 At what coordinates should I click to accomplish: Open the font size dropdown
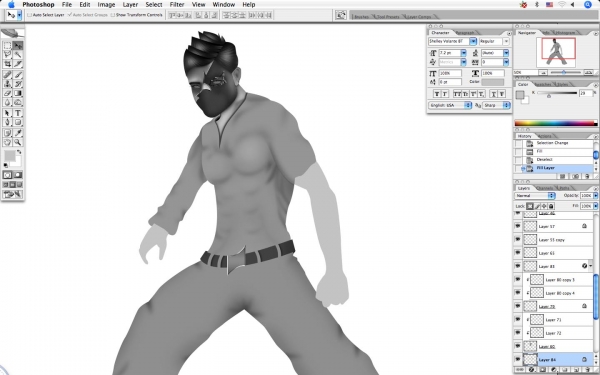pos(463,53)
